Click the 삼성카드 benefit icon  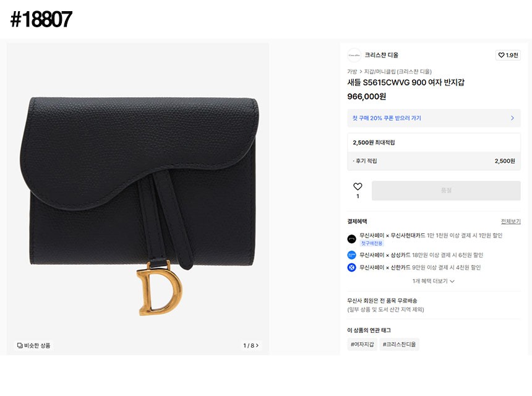[351, 255]
